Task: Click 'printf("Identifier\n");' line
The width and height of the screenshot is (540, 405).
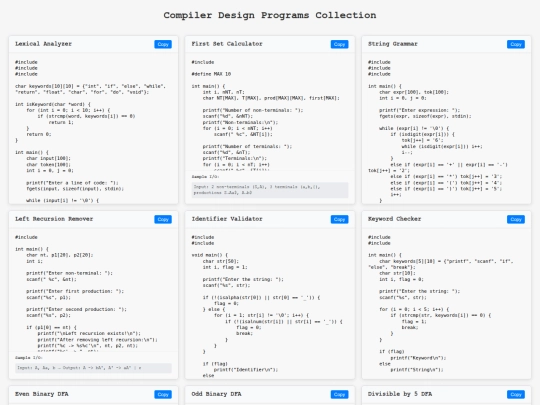Action: [x=246, y=370]
